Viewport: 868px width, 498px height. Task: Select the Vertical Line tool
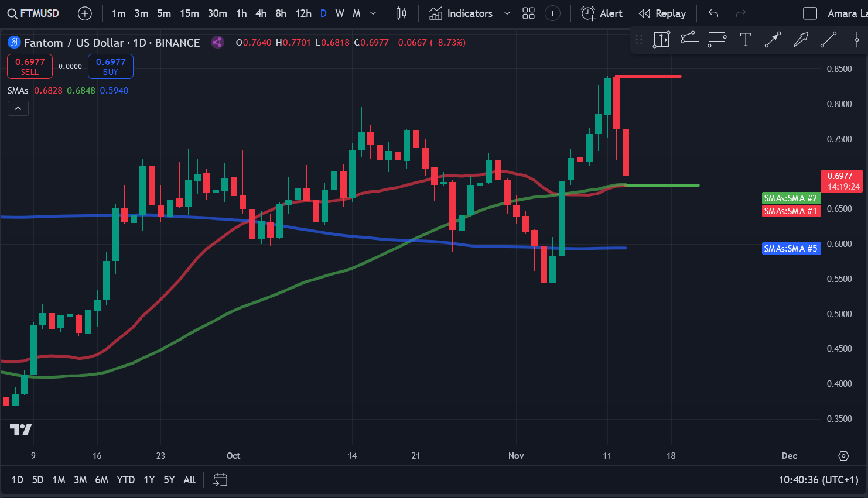856,40
